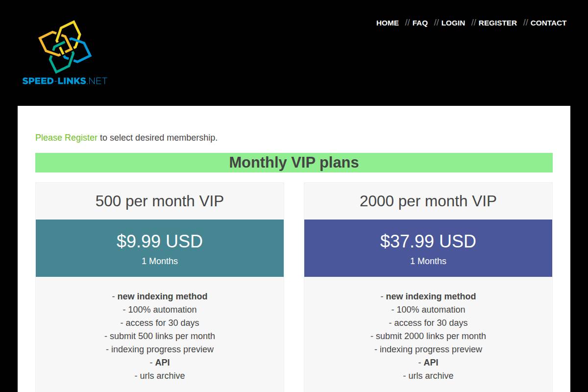Open the HOME navigation item
588x392 pixels.
[x=387, y=23]
